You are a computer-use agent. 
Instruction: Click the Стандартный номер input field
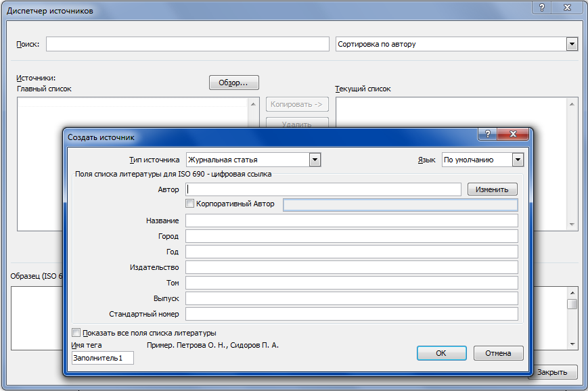[352, 314]
